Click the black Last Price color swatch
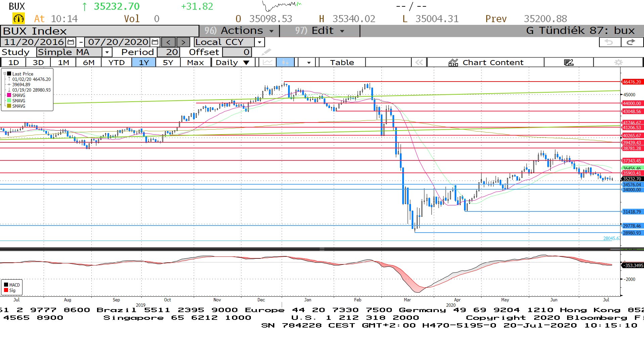 [9, 73]
